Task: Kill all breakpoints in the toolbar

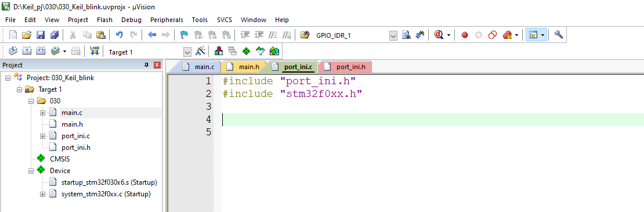Action: click(507, 35)
